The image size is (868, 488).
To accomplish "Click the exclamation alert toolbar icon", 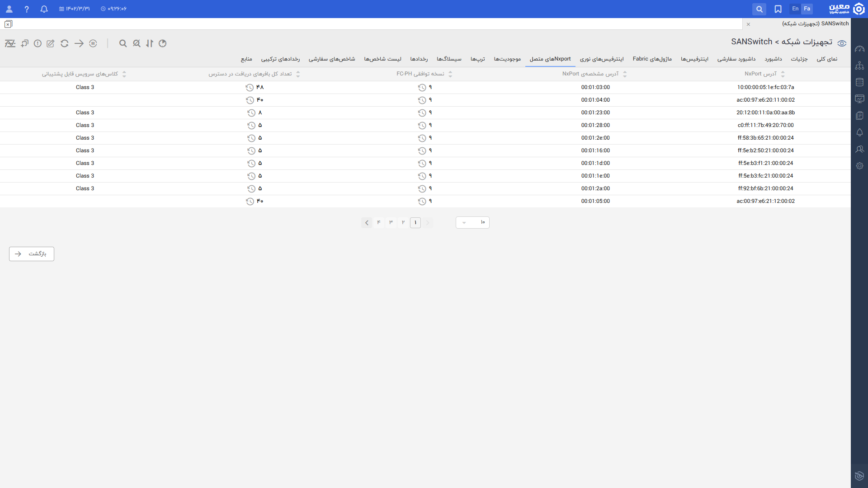I will click(38, 43).
